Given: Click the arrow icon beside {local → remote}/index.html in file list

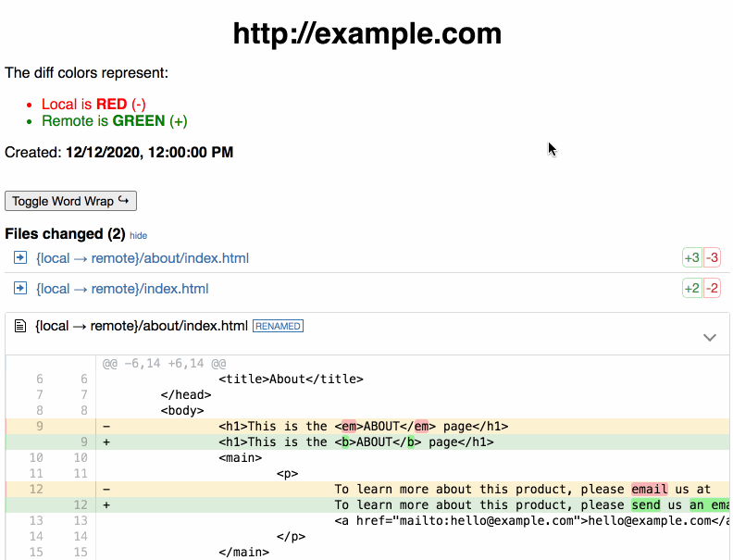Looking at the screenshot, I should point(20,288).
